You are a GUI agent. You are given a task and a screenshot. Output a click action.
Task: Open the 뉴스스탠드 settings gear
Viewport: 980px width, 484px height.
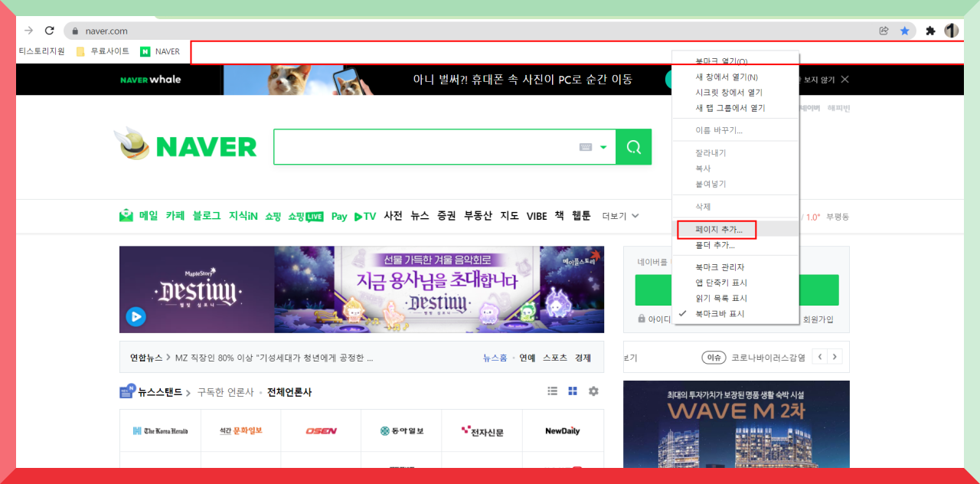593,391
